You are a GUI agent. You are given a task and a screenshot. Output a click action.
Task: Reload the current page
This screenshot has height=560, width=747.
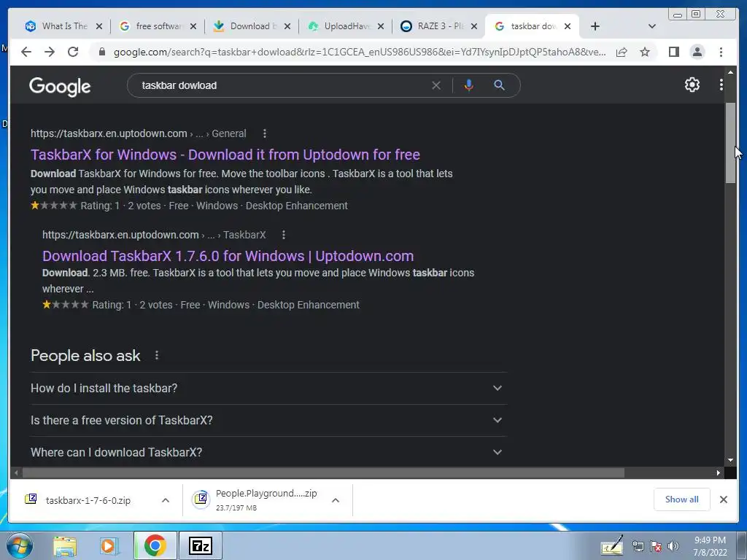pyautogui.click(x=73, y=52)
